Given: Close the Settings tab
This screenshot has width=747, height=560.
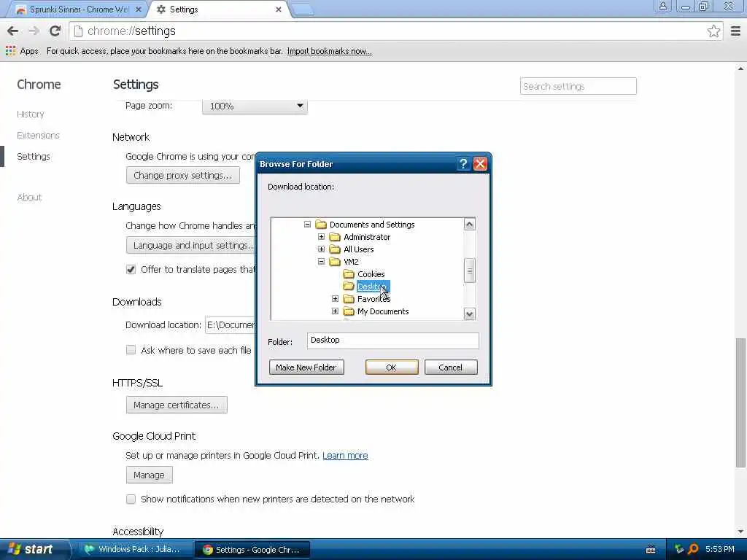Looking at the screenshot, I should coord(278,9).
